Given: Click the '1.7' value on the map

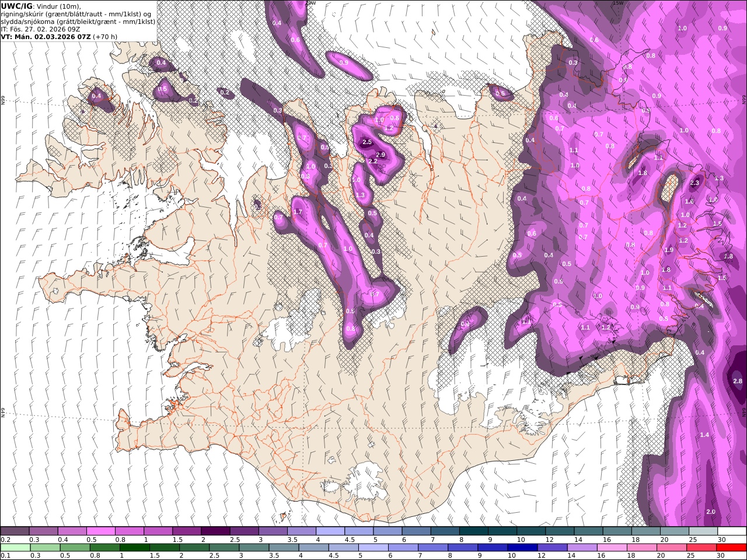Looking at the screenshot, I should (x=298, y=212).
